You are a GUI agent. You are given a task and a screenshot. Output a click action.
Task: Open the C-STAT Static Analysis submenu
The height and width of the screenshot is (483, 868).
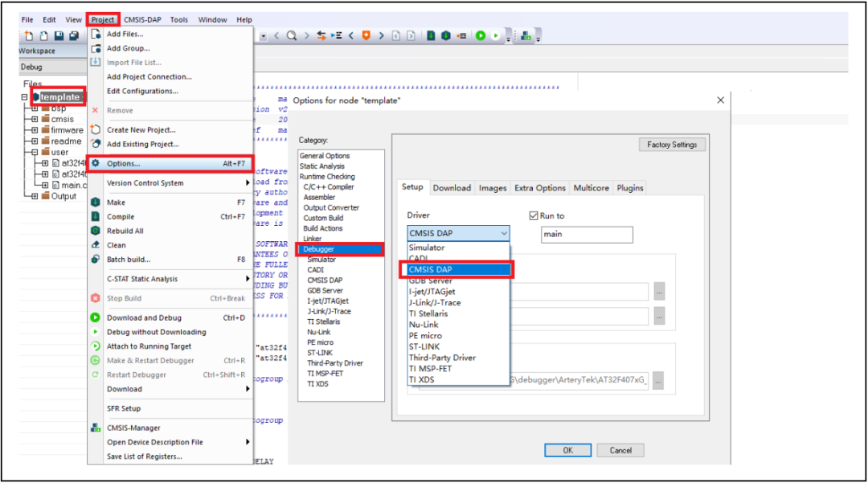tap(170, 279)
